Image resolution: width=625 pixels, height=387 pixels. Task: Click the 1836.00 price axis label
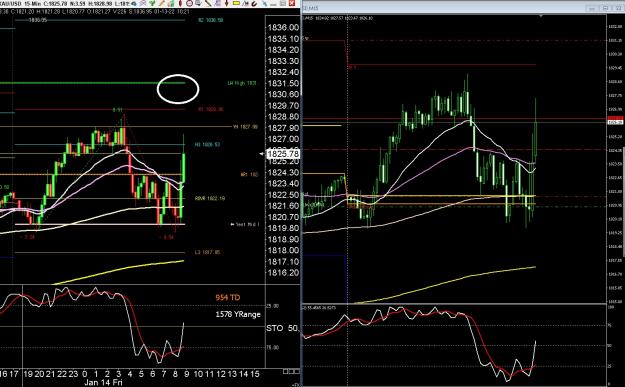pos(283,28)
